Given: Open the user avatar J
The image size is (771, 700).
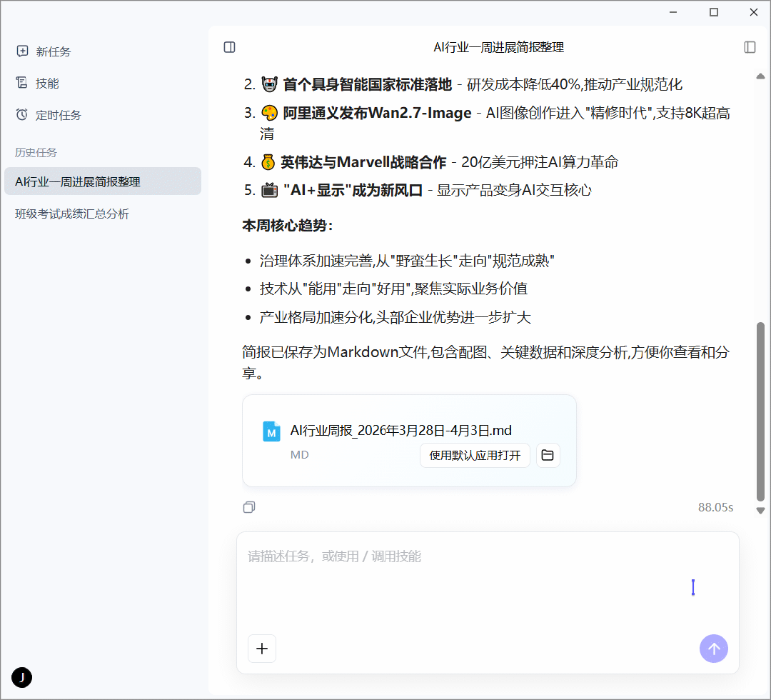Looking at the screenshot, I should coord(21,677).
